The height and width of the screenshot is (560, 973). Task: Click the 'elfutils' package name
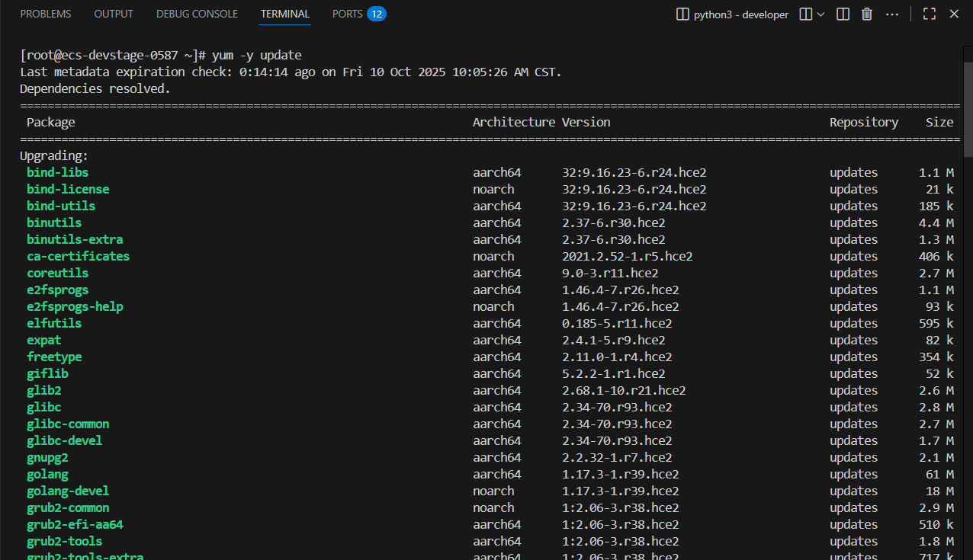point(54,323)
